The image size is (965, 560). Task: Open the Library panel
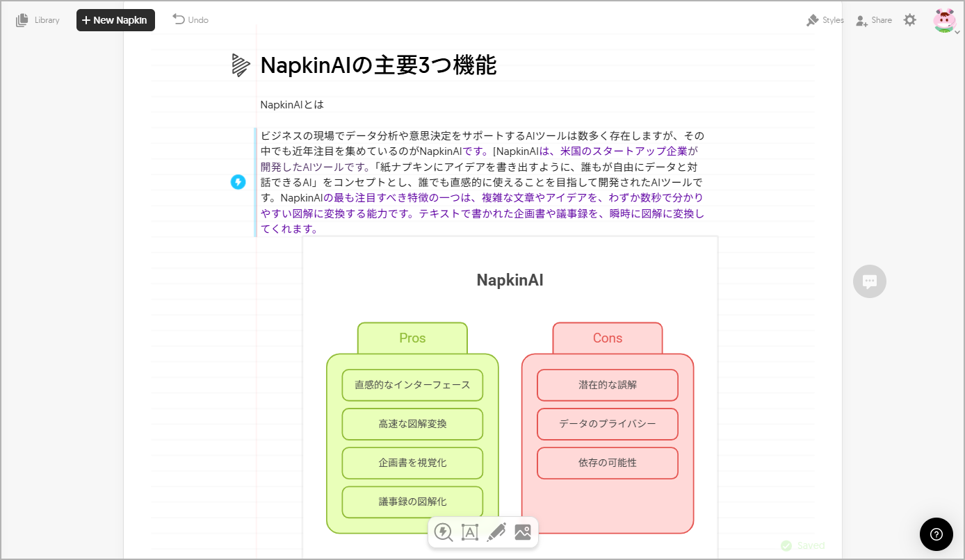(x=38, y=20)
